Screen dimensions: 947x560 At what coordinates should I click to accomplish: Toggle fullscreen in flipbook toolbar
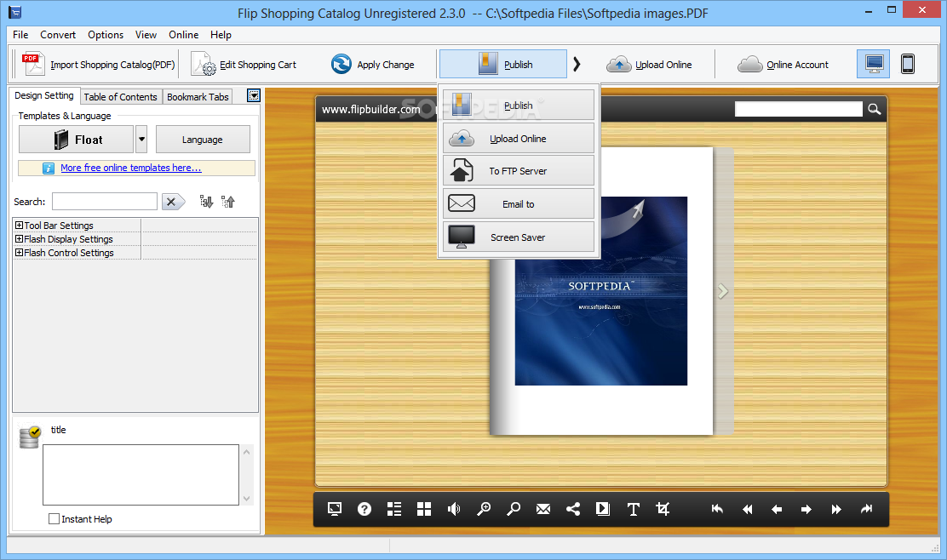335,509
